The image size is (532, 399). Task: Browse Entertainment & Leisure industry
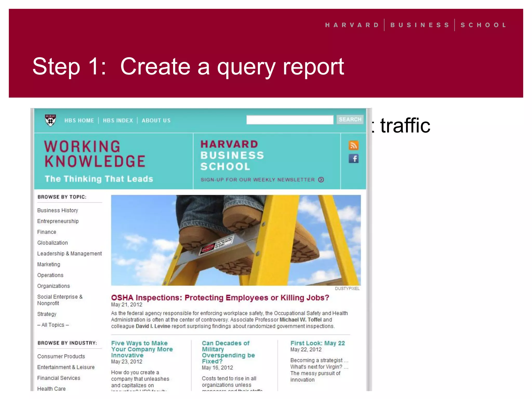66,367
